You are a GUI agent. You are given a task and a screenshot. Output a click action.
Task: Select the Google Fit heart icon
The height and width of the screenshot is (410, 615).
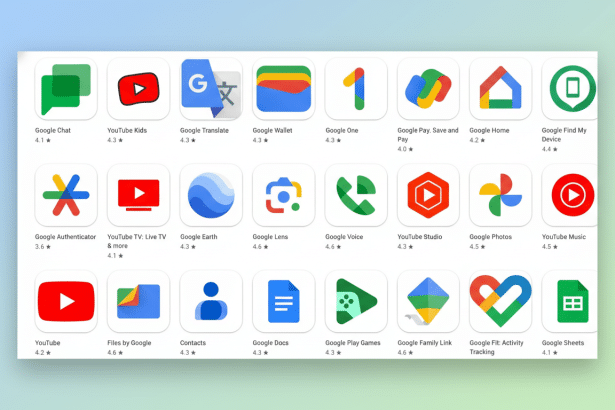[x=500, y=301]
